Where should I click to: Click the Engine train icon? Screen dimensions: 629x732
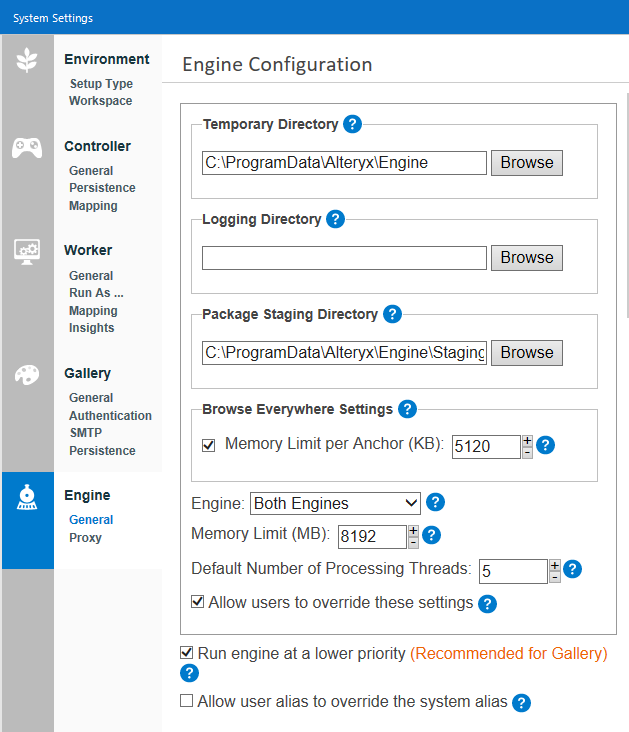pos(27,499)
